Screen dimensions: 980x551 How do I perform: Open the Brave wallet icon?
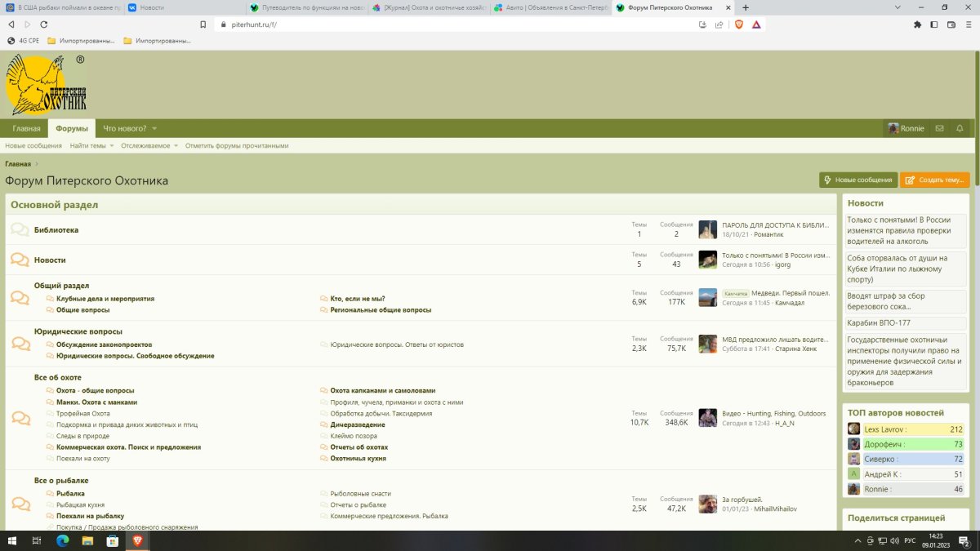(951, 24)
